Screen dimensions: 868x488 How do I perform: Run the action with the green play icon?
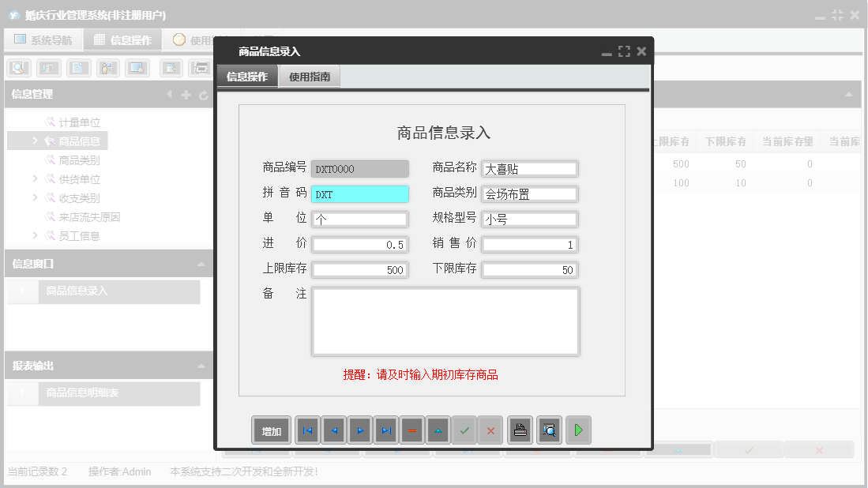click(x=578, y=430)
